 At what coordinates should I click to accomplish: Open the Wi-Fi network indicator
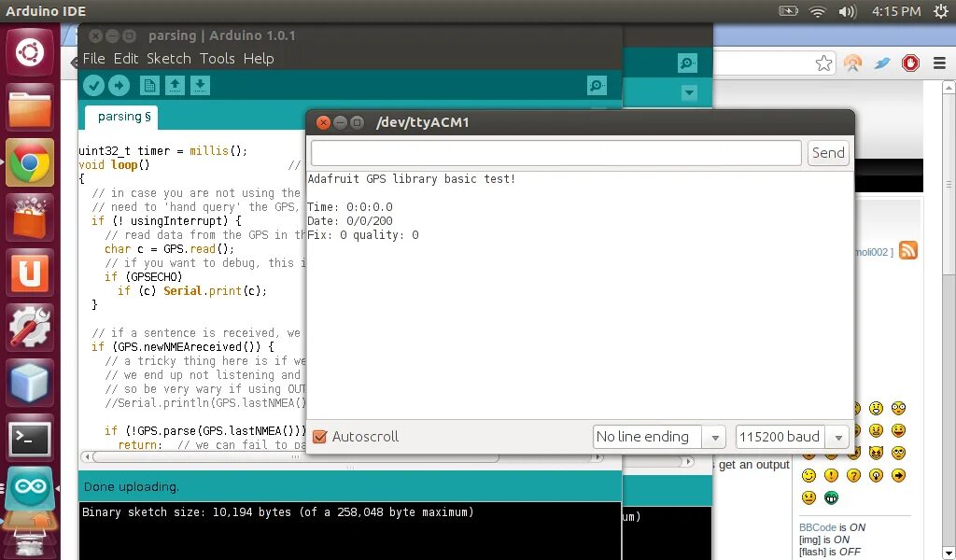click(818, 11)
